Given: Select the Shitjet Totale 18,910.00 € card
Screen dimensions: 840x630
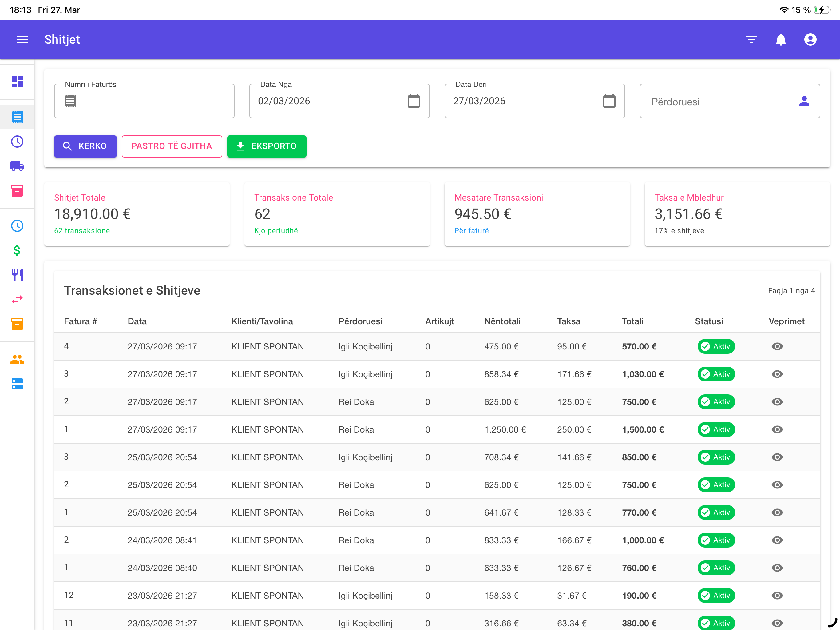Looking at the screenshot, I should point(137,214).
